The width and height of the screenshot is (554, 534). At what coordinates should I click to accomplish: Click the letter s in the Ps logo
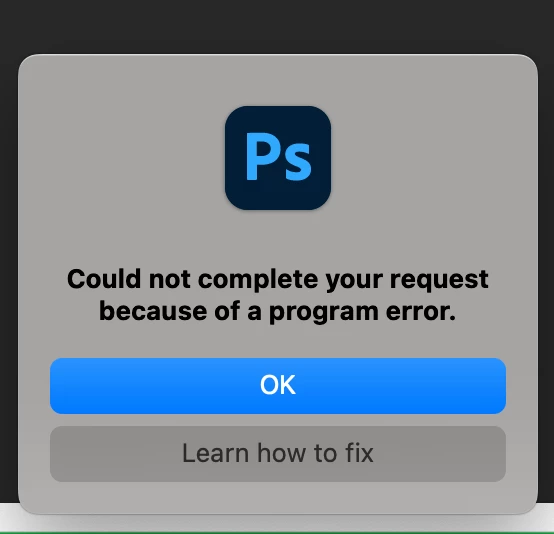[299, 164]
